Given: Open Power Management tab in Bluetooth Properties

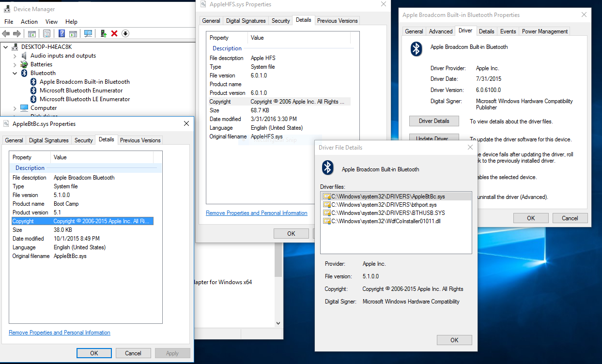Looking at the screenshot, I should pos(545,31).
